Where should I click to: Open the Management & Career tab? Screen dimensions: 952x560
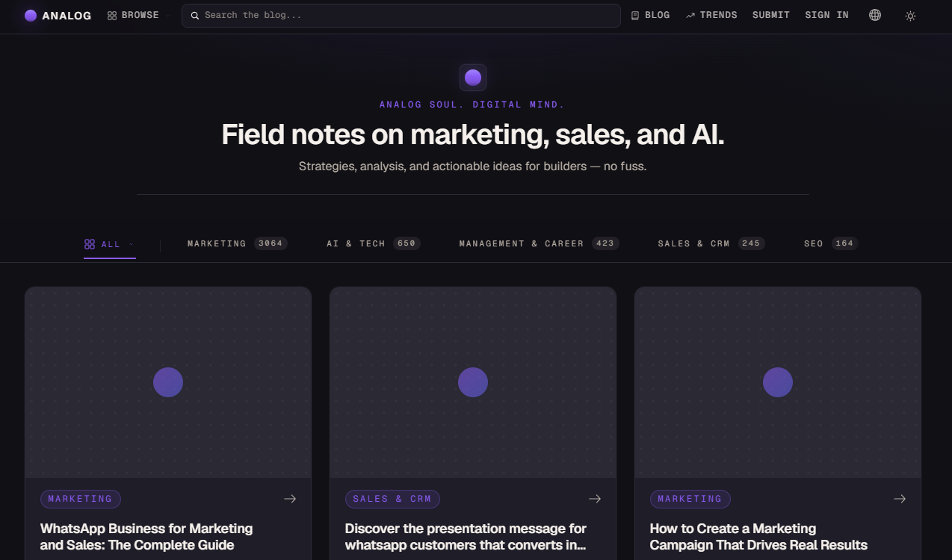[x=539, y=243]
